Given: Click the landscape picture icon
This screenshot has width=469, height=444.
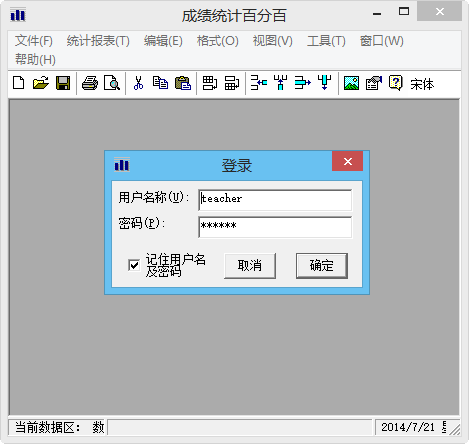Looking at the screenshot, I should pyautogui.click(x=351, y=83).
